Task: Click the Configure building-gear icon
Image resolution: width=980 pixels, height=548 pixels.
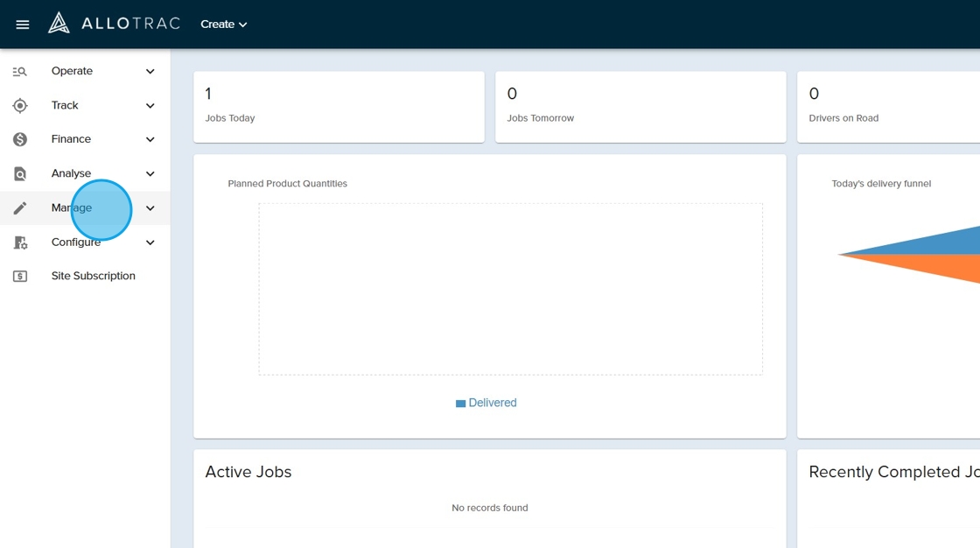Action: (x=20, y=242)
